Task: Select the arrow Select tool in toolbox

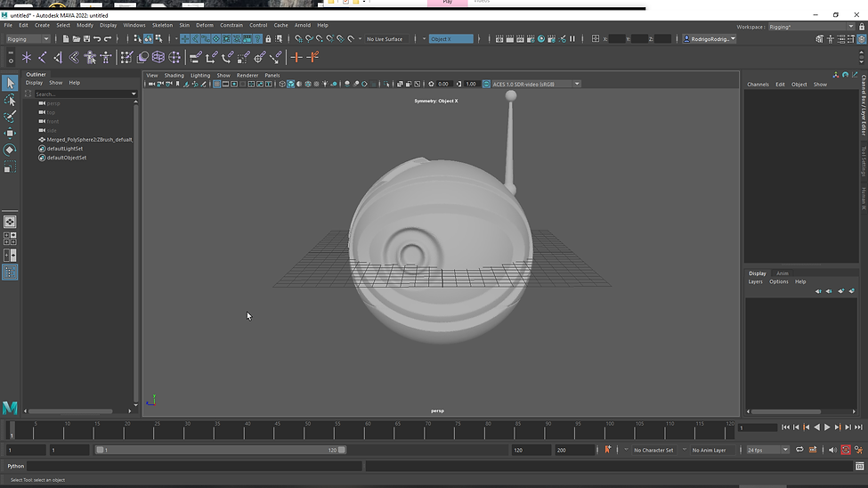Action: pos(10,83)
